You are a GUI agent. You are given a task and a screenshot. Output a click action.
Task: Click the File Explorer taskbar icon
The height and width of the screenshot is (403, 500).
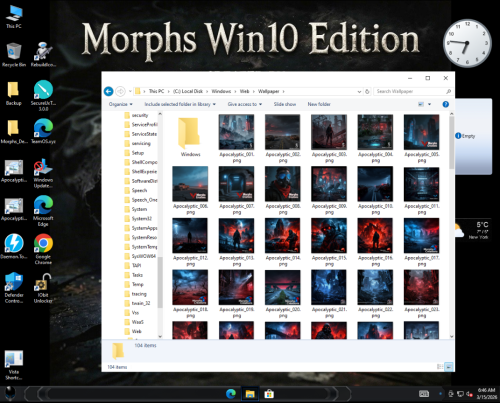point(250,394)
